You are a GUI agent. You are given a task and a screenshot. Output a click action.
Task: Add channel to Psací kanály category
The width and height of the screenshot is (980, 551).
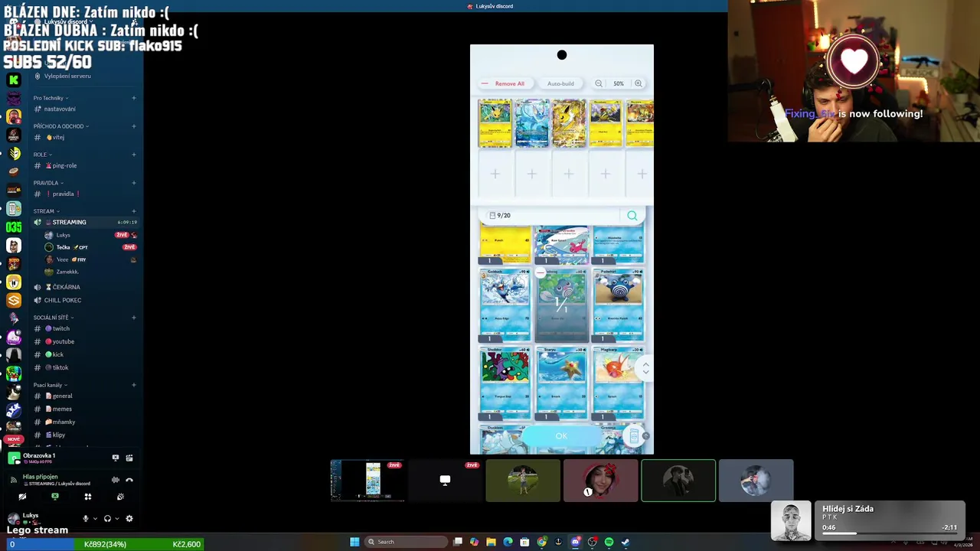click(x=133, y=385)
